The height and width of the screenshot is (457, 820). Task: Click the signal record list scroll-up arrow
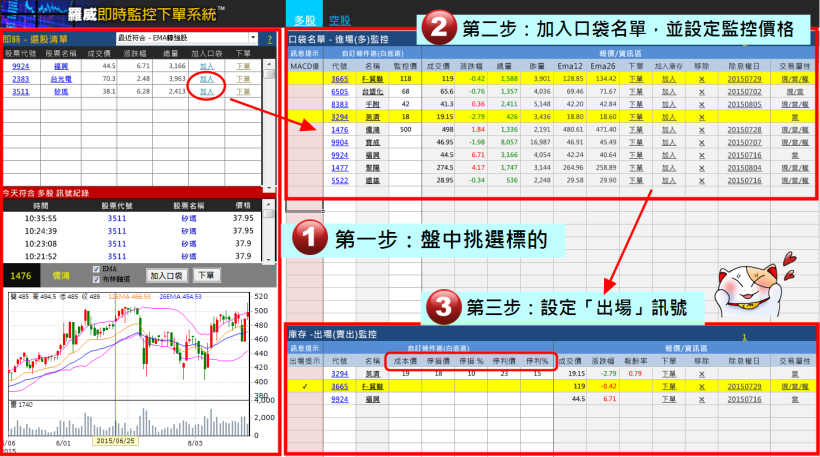coord(269,204)
